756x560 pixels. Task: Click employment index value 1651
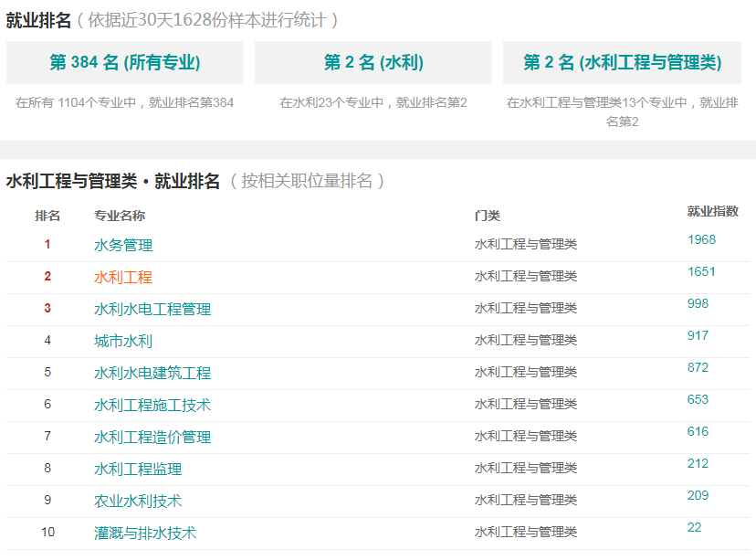click(701, 271)
